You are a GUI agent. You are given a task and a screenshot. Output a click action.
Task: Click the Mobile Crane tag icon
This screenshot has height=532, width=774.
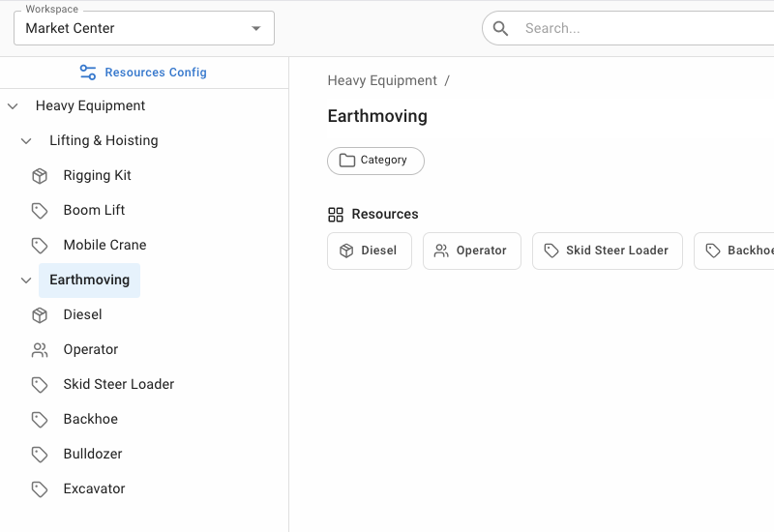click(40, 246)
